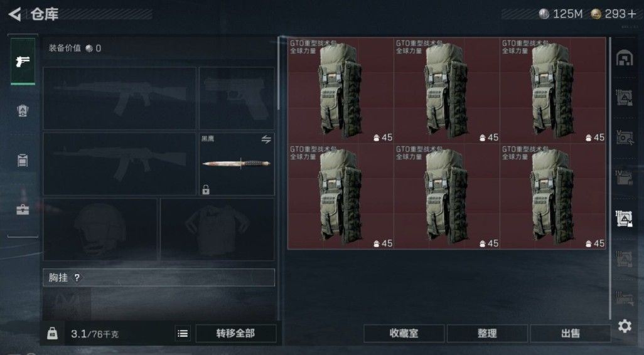Open the armor vest tab in left sidebar
Screen dimensions: 644x355
pos(23,111)
